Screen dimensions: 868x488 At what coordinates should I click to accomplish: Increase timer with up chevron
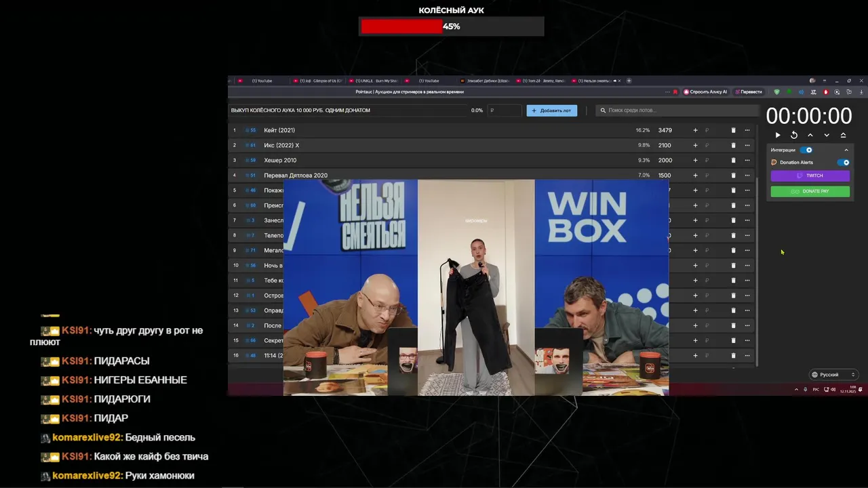810,135
